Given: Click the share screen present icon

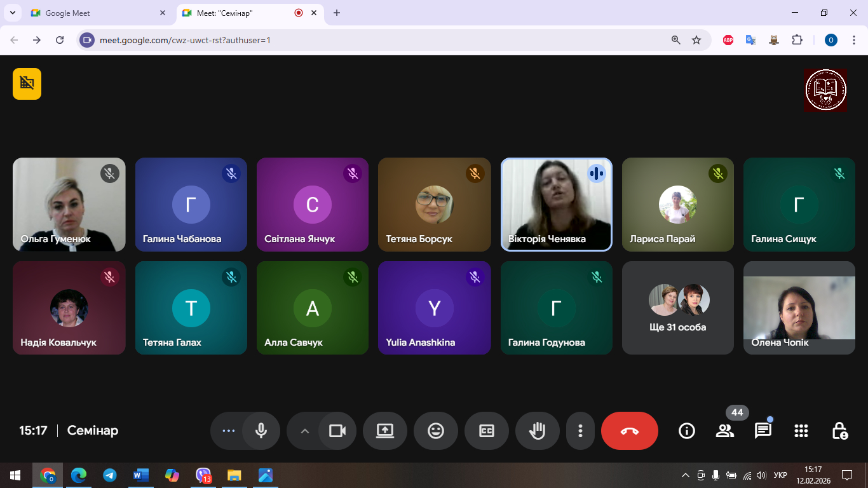Looking at the screenshot, I should click(385, 431).
